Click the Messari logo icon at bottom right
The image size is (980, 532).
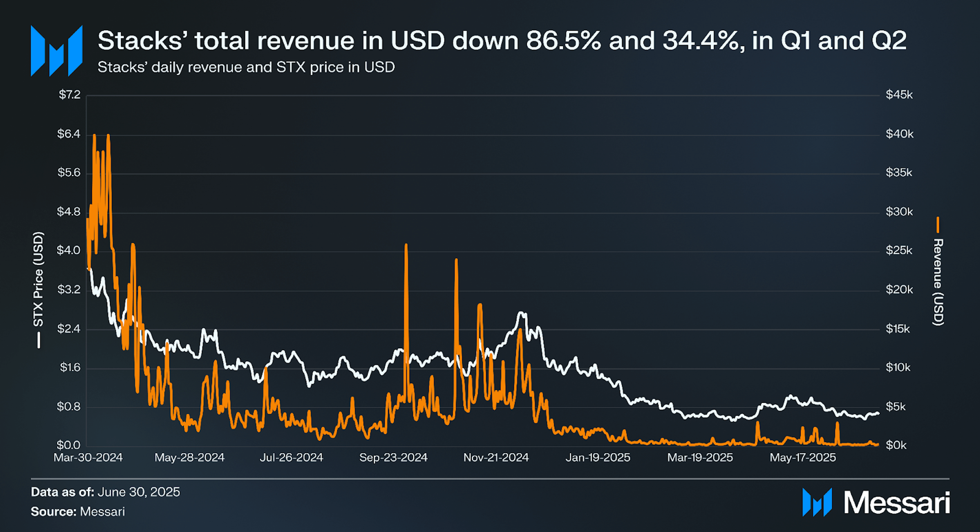[817, 502]
